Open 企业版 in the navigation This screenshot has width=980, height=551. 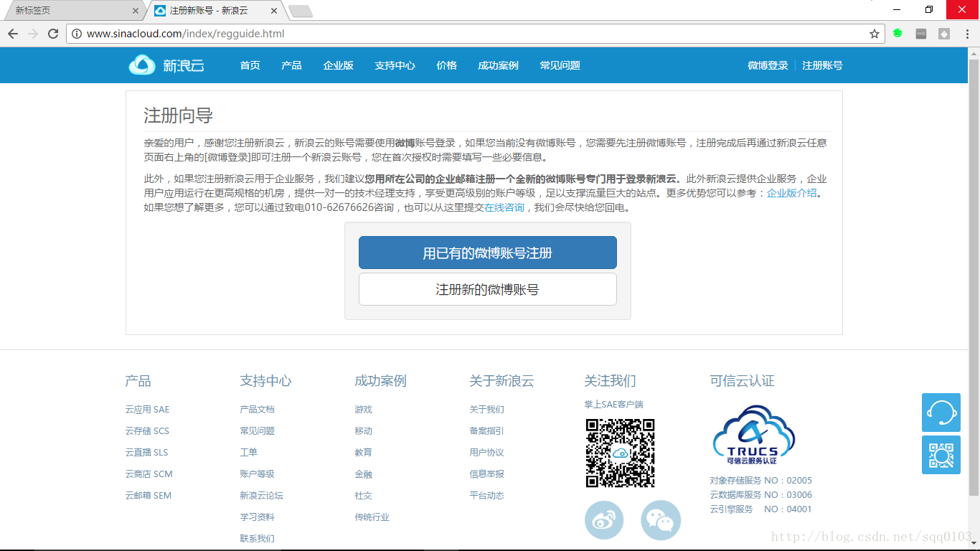click(x=338, y=65)
